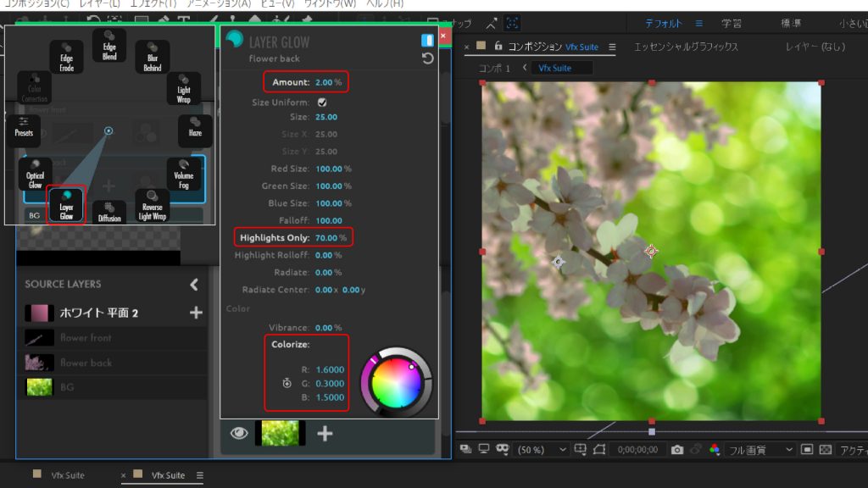Apply the Haze effect
The image size is (868, 488).
point(195,132)
